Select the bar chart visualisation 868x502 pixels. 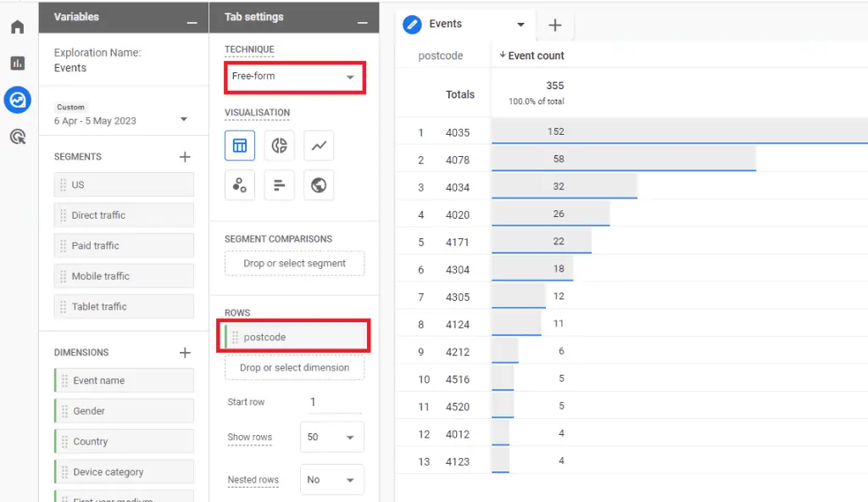pyautogui.click(x=279, y=185)
